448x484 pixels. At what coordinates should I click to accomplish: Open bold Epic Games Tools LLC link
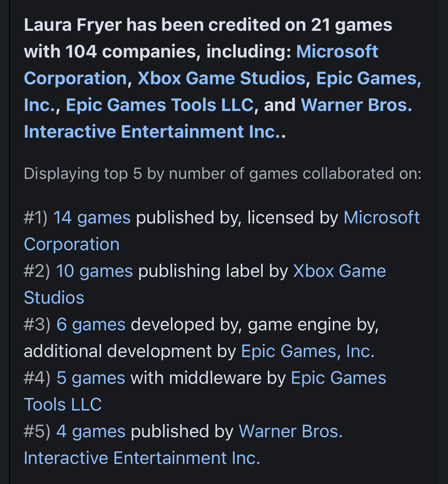tap(159, 105)
